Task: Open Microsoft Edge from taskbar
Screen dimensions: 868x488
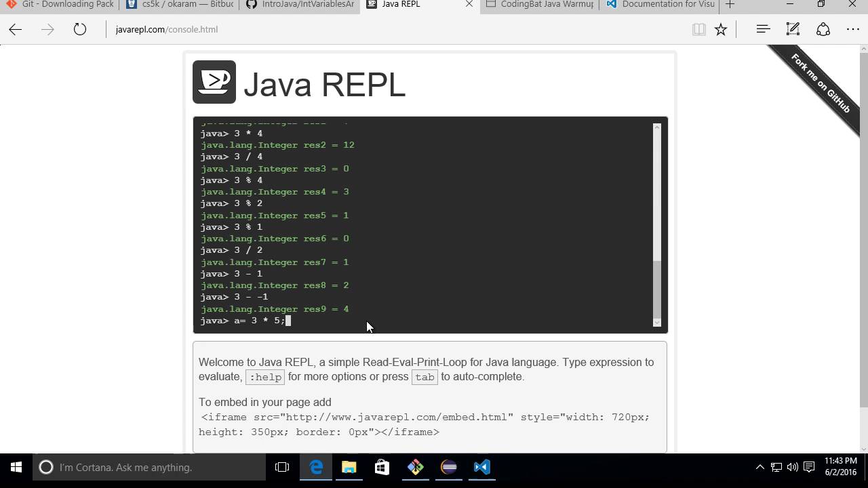Action: click(x=316, y=467)
